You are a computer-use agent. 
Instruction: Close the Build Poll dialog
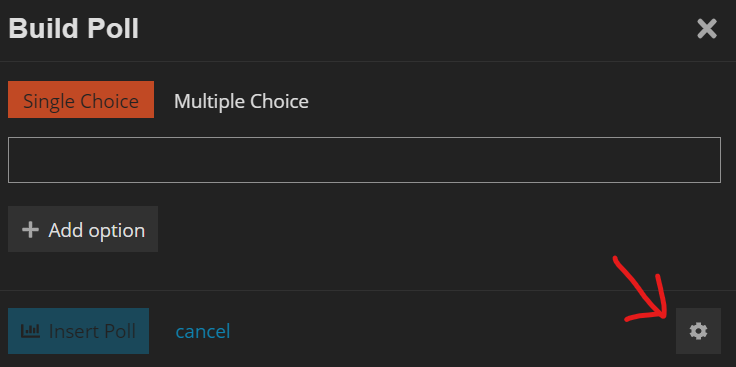(x=706, y=29)
